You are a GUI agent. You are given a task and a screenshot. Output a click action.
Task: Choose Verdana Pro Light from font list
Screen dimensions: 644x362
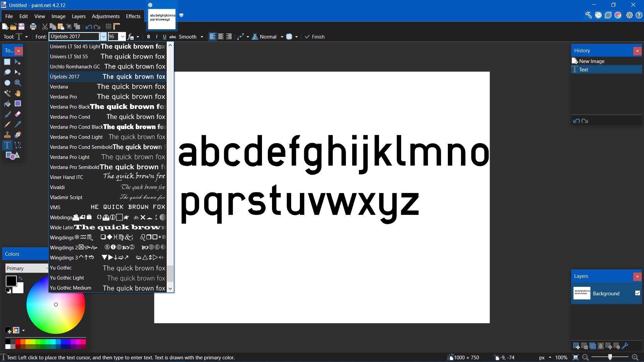pos(107,157)
